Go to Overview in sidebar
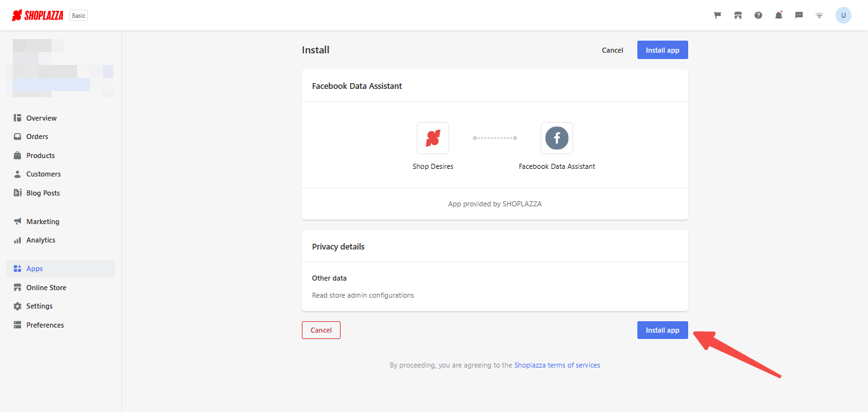Image resolution: width=868 pixels, height=412 pixels. [x=60, y=118]
